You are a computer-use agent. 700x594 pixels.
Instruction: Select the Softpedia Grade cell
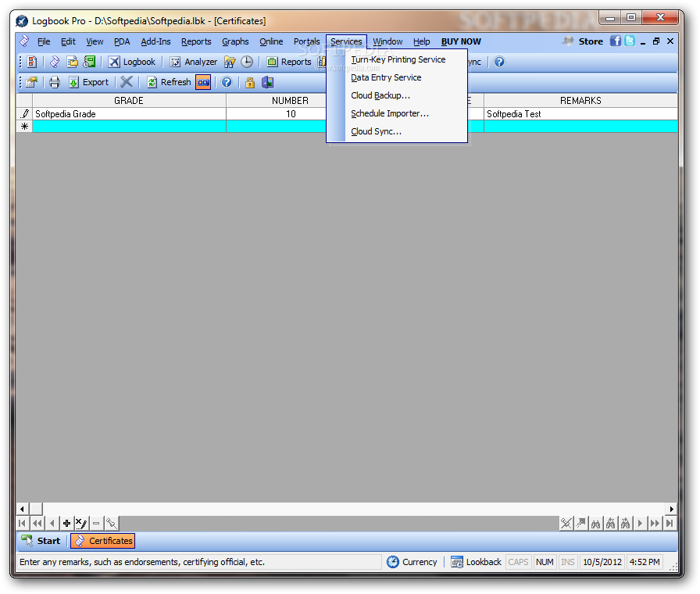[129, 114]
